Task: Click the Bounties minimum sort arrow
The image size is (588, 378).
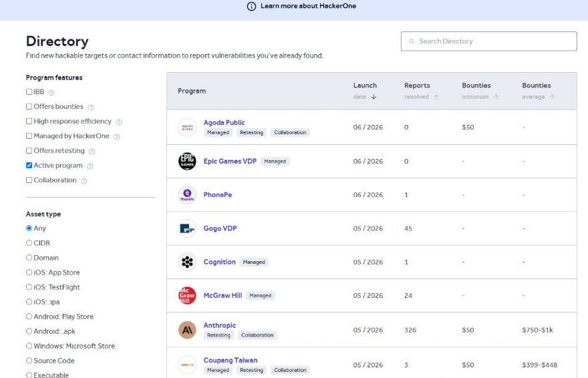Action: pyautogui.click(x=496, y=97)
